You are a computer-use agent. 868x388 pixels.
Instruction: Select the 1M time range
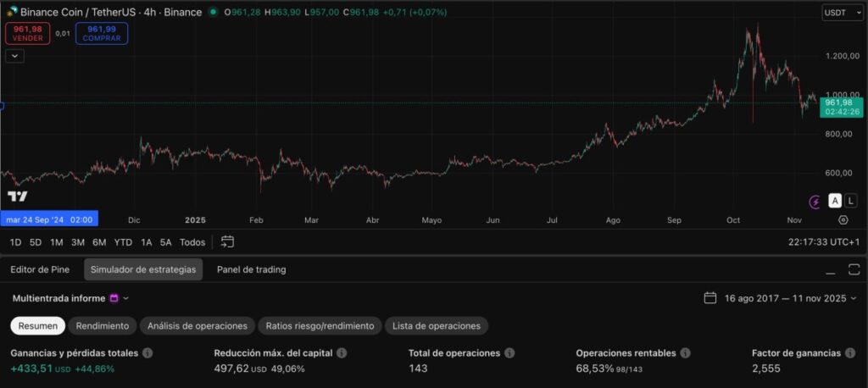[x=57, y=242]
